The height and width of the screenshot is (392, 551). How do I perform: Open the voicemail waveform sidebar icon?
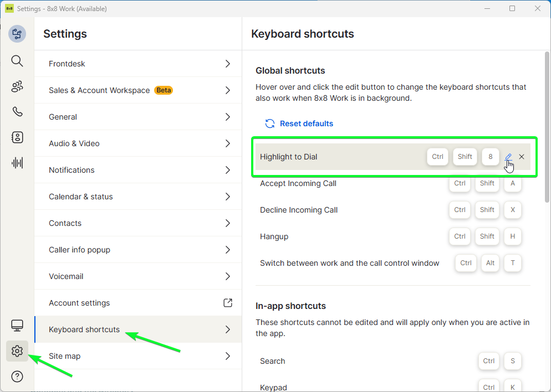tap(17, 163)
